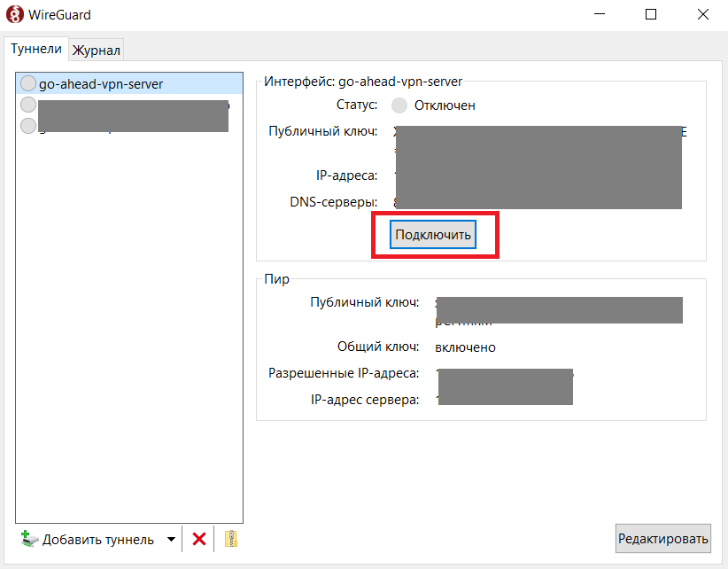
Task: Click the empty area of the tunnels list
Action: pos(128,337)
